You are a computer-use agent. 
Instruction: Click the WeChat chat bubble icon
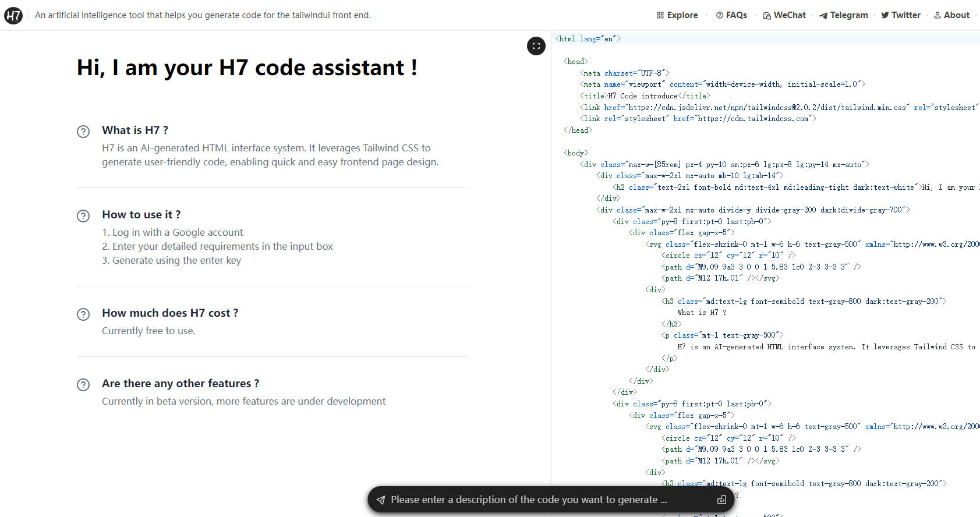coord(767,16)
